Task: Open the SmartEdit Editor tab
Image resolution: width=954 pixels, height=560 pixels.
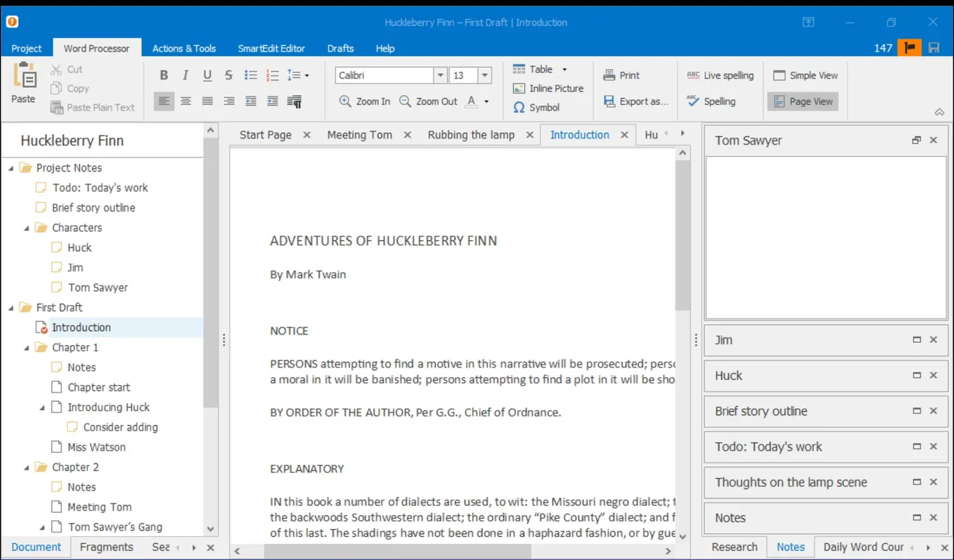Action: click(x=271, y=48)
